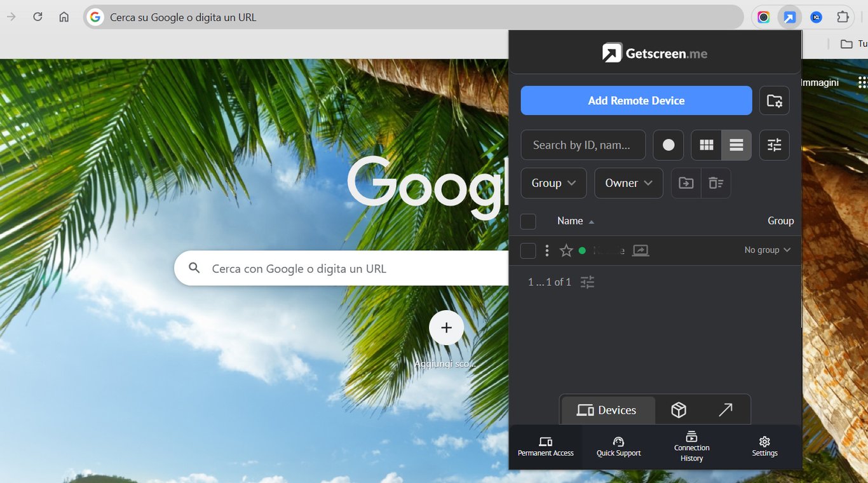Open the device's three-dot options menu
The image size is (868, 483).
(547, 250)
